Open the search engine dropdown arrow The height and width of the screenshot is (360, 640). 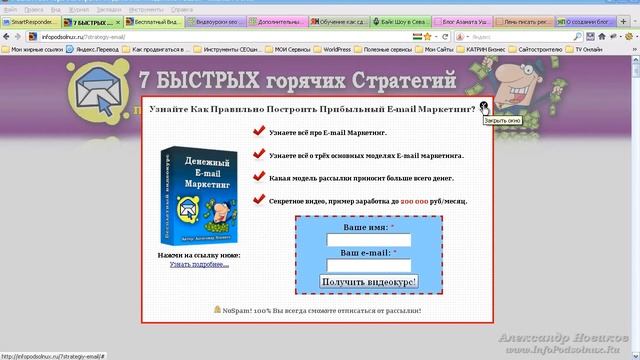468,37
